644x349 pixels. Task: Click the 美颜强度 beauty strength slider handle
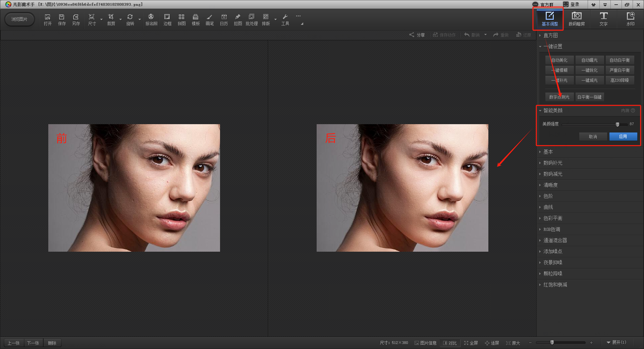pos(618,124)
